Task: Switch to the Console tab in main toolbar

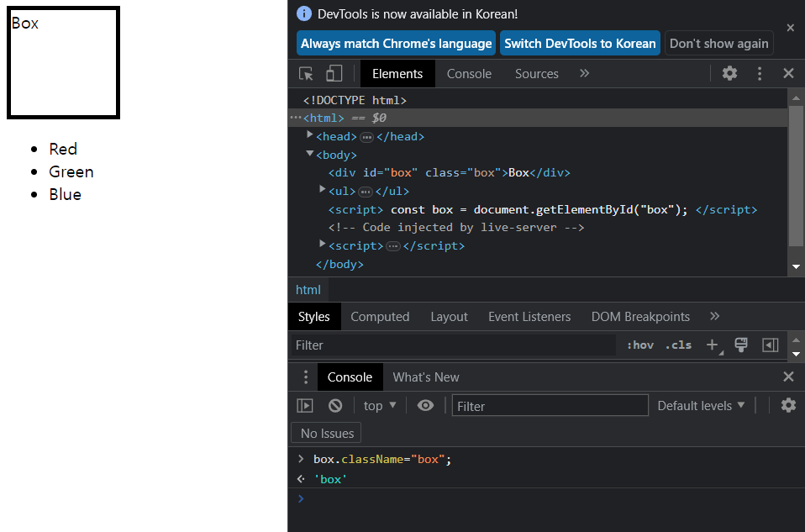Action: (x=469, y=73)
